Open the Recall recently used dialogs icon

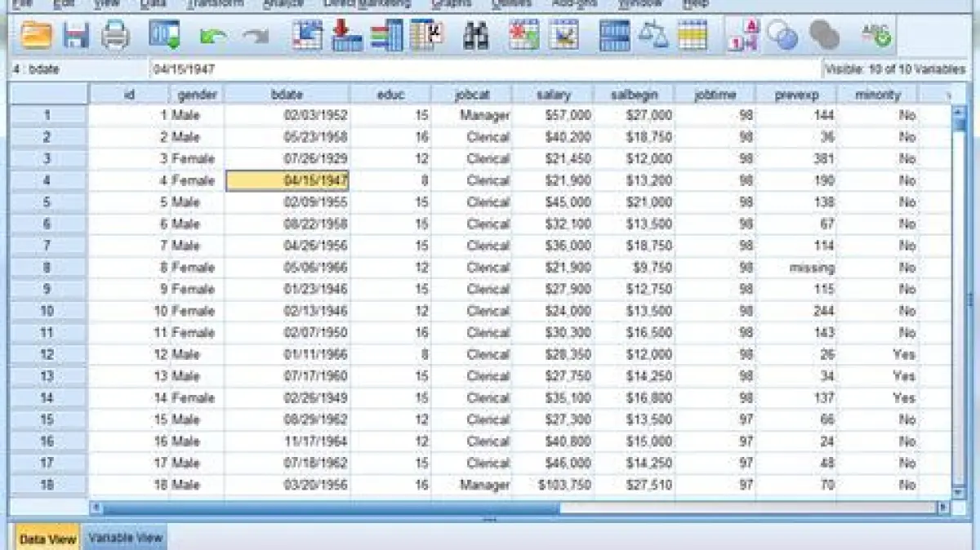[164, 35]
